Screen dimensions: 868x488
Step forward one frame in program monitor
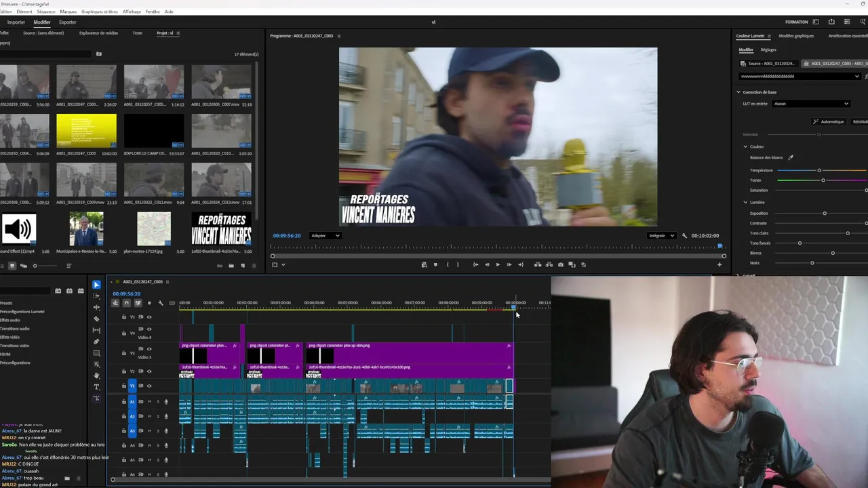tap(509, 265)
